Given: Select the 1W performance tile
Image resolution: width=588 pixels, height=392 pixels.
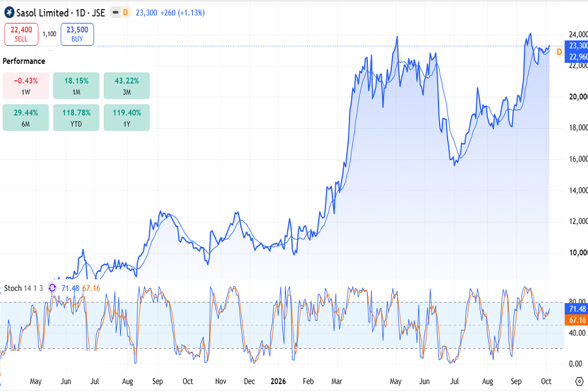Looking at the screenshot, I should coord(26,86).
